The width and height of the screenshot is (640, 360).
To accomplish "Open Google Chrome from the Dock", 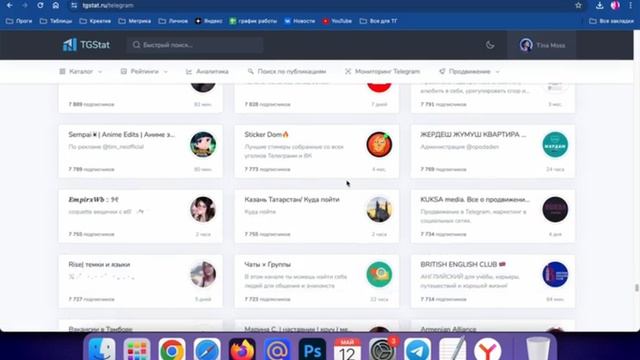I will coord(172,350).
